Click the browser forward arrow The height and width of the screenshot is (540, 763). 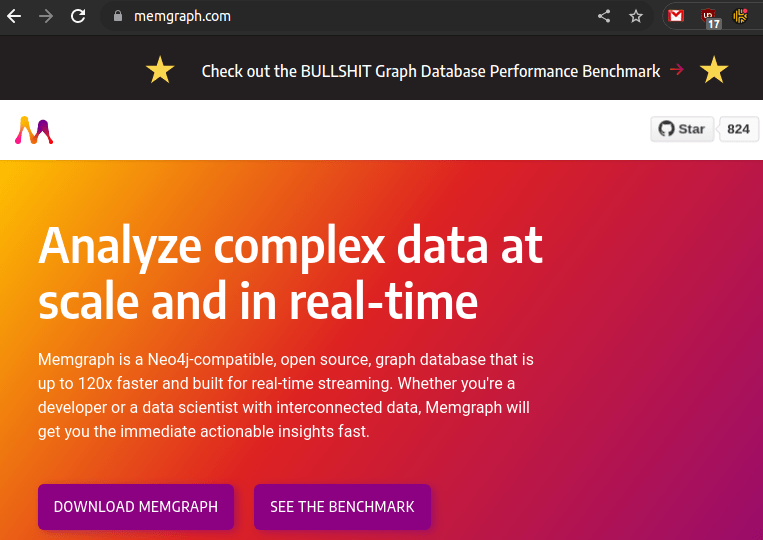[x=46, y=16]
